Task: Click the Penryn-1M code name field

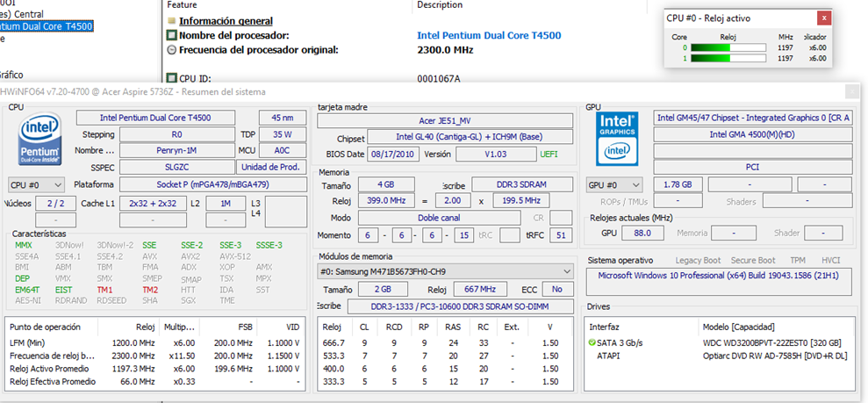Action: (177, 150)
